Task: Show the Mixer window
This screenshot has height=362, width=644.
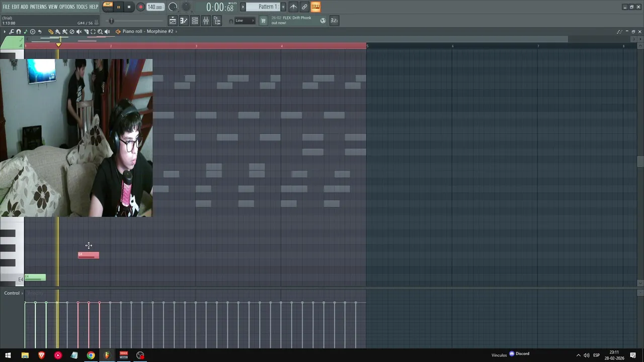Action: [x=206, y=21]
